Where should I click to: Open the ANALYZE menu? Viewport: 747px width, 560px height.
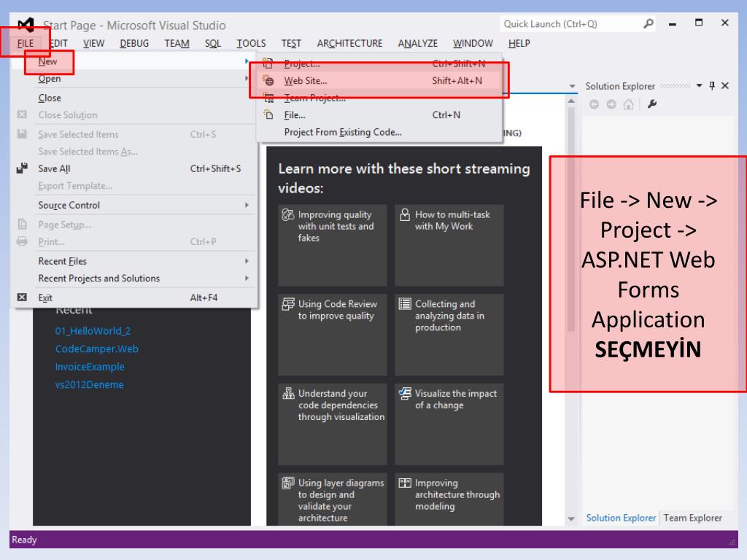pos(418,43)
